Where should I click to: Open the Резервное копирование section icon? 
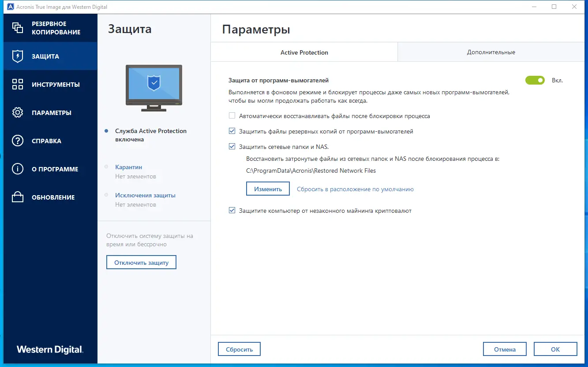18,27
